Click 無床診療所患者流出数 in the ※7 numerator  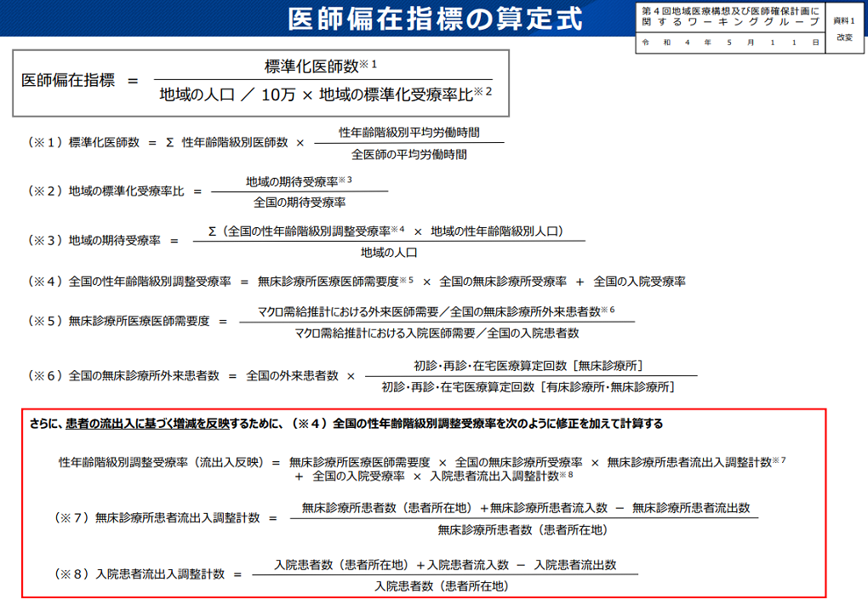pyautogui.click(x=691, y=508)
